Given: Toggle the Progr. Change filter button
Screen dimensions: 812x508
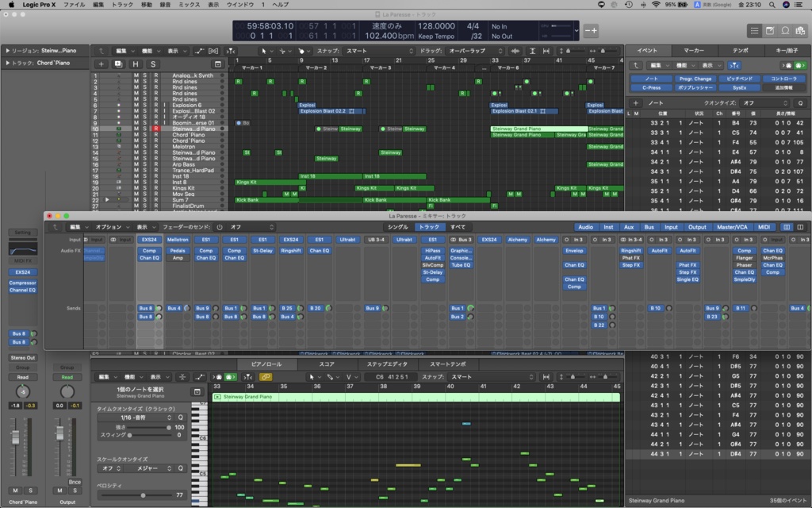Looking at the screenshot, I should coord(695,79).
